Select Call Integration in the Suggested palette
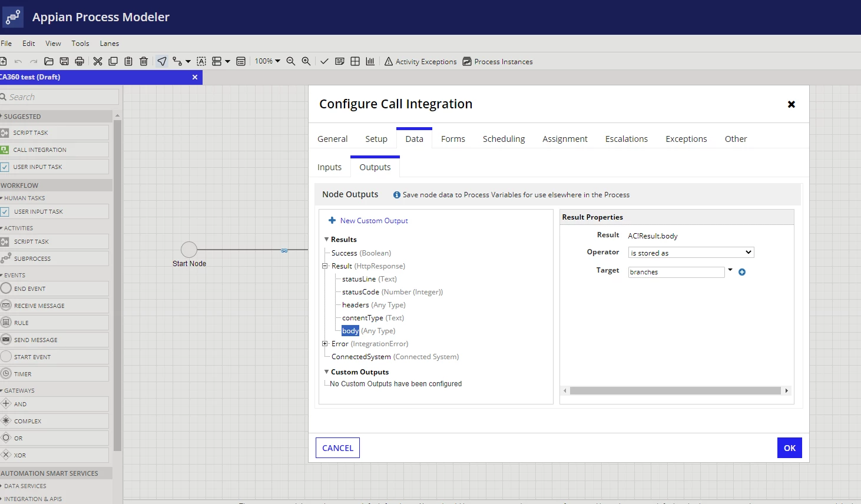Viewport: 861px width, 504px height. pos(54,150)
